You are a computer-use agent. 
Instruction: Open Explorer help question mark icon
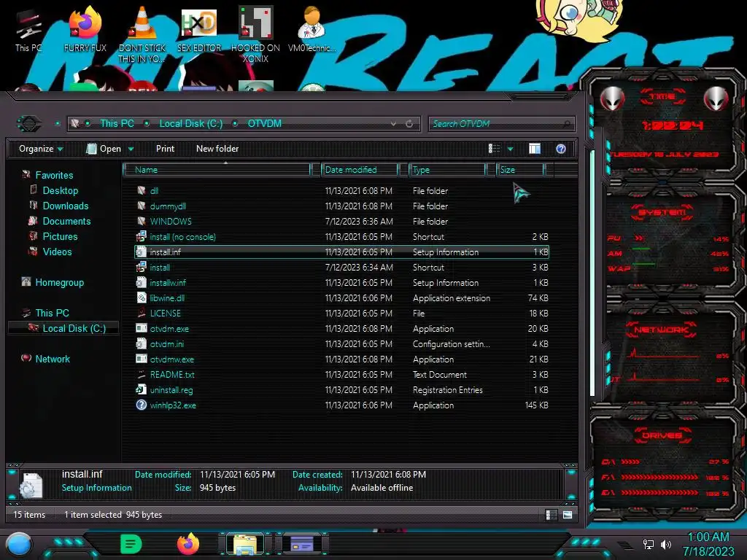click(561, 149)
